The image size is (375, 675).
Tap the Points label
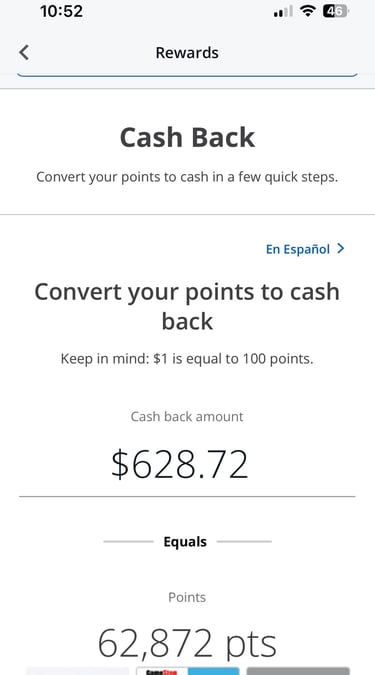[187, 597]
